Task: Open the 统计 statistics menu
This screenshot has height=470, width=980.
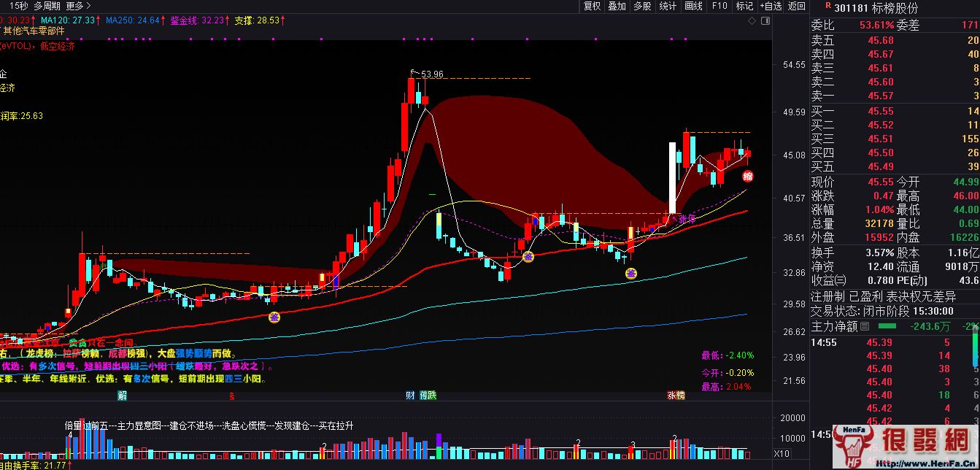Action: pos(667,6)
